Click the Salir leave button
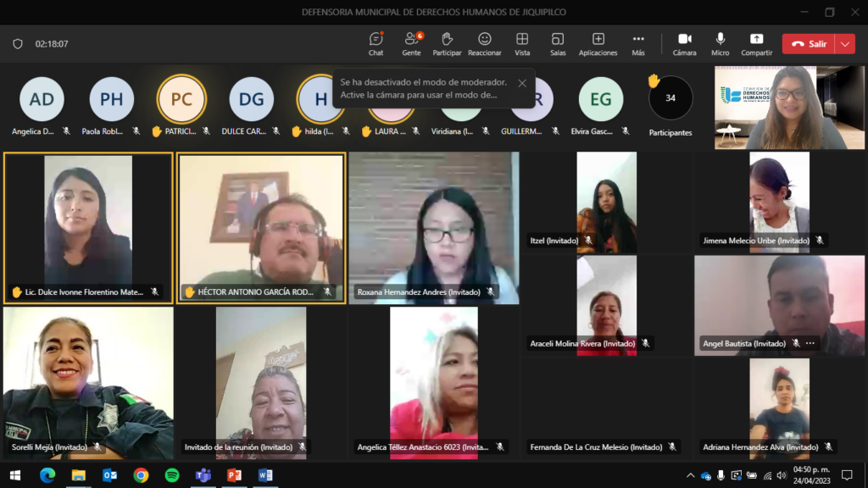 [808, 44]
